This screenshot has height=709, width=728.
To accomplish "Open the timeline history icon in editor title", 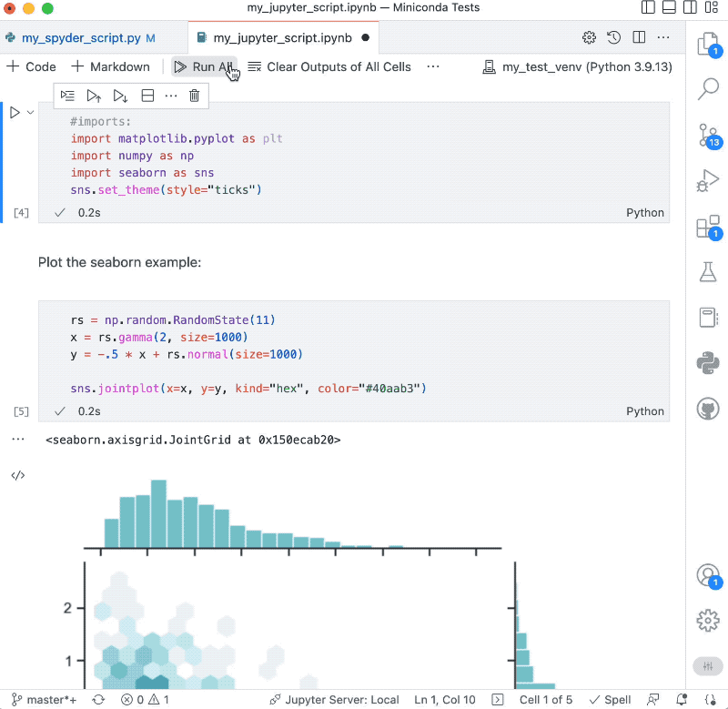I will pos(613,37).
